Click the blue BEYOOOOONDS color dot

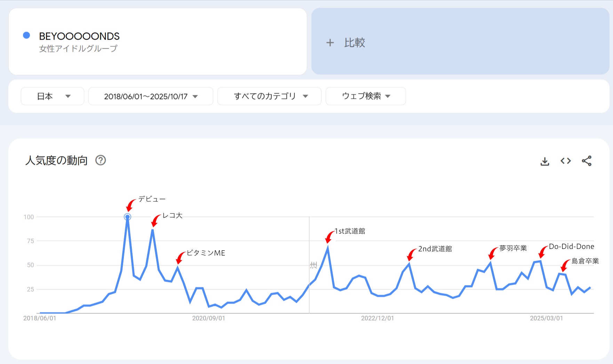pos(26,35)
